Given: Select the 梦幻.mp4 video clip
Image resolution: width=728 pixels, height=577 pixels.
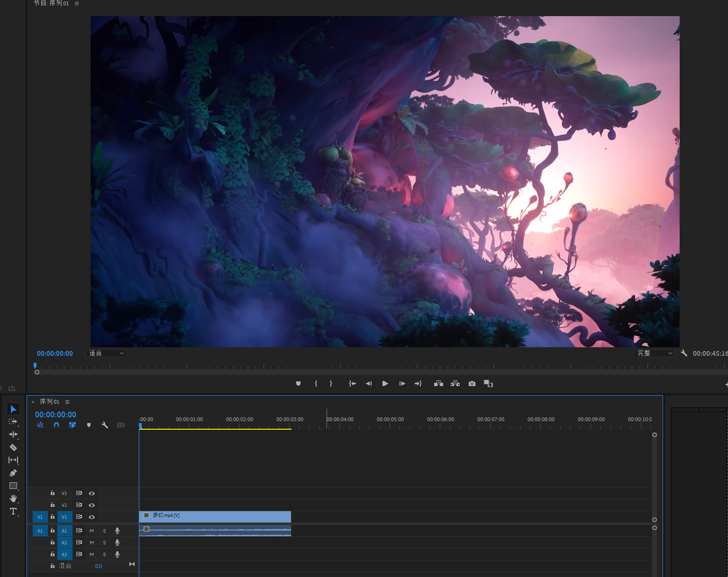Looking at the screenshot, I should [215, 516].
